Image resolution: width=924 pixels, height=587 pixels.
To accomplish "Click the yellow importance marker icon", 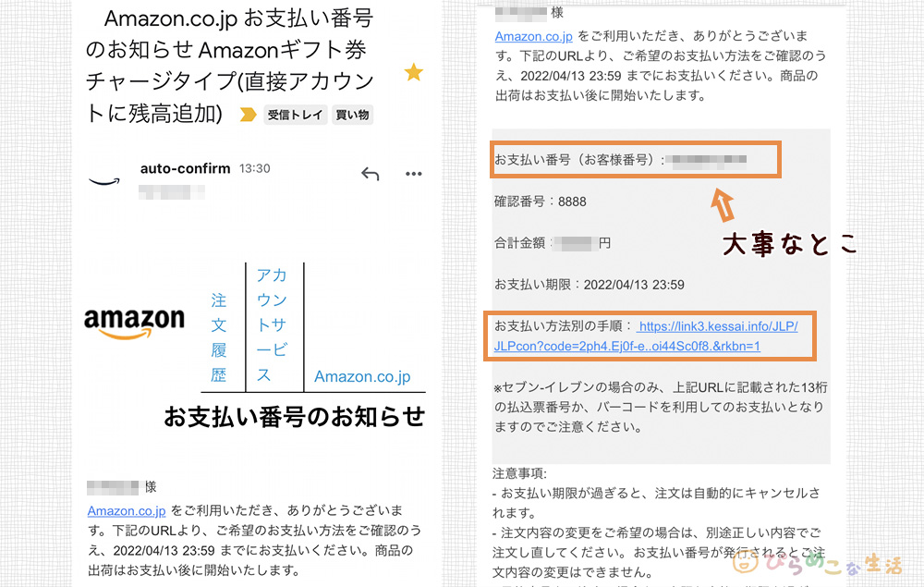I will click(248, 115).
